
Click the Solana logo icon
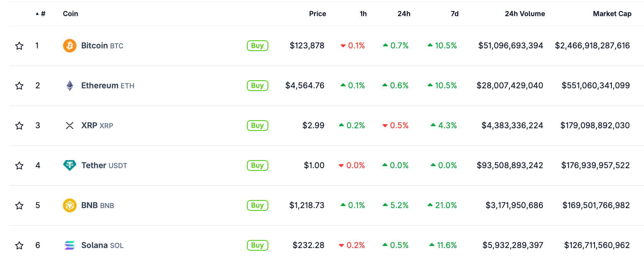pyautogui.click(x=70, y=245)
